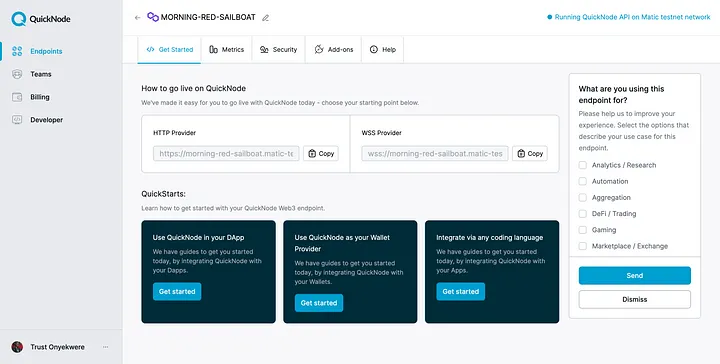Image resolution: width=720 pixels, height=364 pixels.
Task: Click Get started in Wallet Provider card
Action: tap(319, 303)
